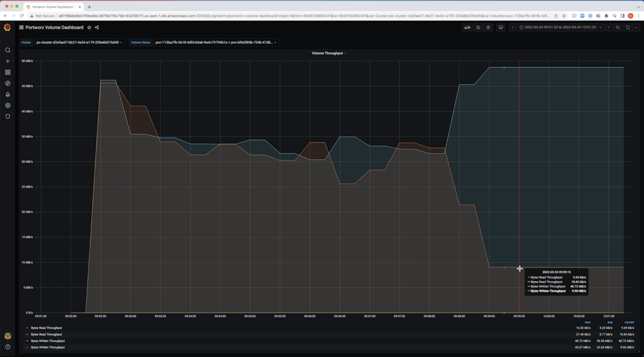Save the dashboard using the disk icon
Viewport: 644px width, 357px height.
tap(478, 28)
